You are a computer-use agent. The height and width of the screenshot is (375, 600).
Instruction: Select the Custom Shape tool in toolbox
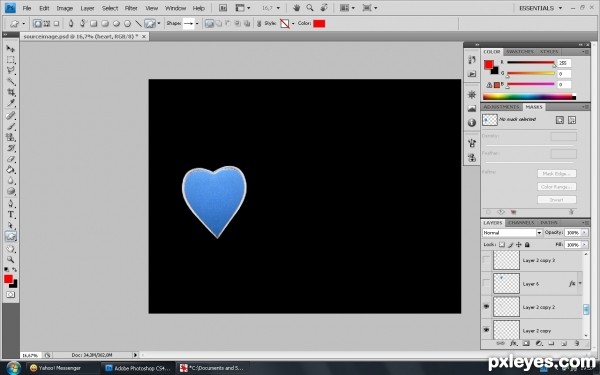[x=11, y=236]
